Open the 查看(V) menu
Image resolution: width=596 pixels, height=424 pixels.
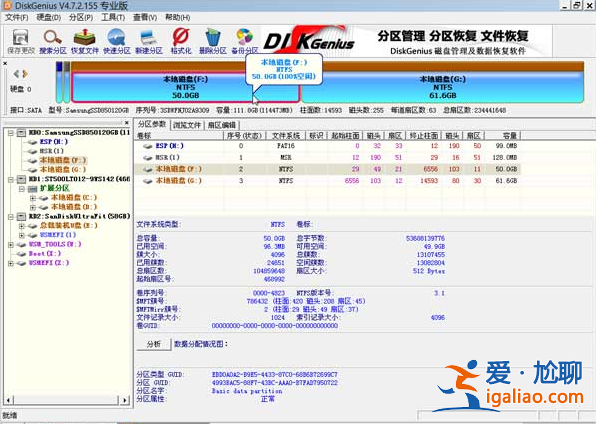145,17
